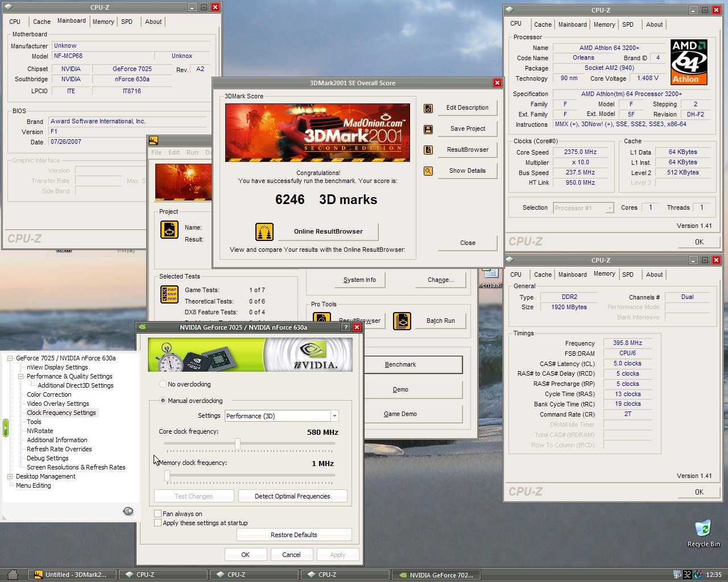Select Menu Editing in the NVIDIA tree
The image size is (728, 582).
click(34, 485)
